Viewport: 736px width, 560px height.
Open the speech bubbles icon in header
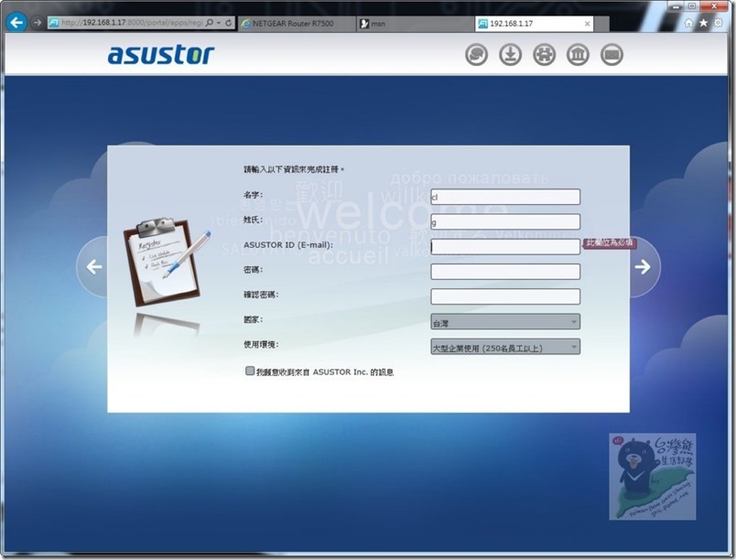click(x=476, y=55)
